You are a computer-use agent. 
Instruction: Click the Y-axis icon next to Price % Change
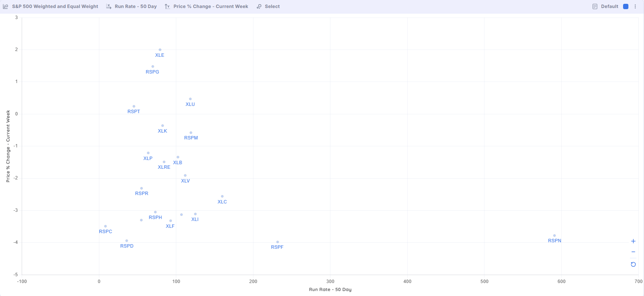click(x=167, y=6)
